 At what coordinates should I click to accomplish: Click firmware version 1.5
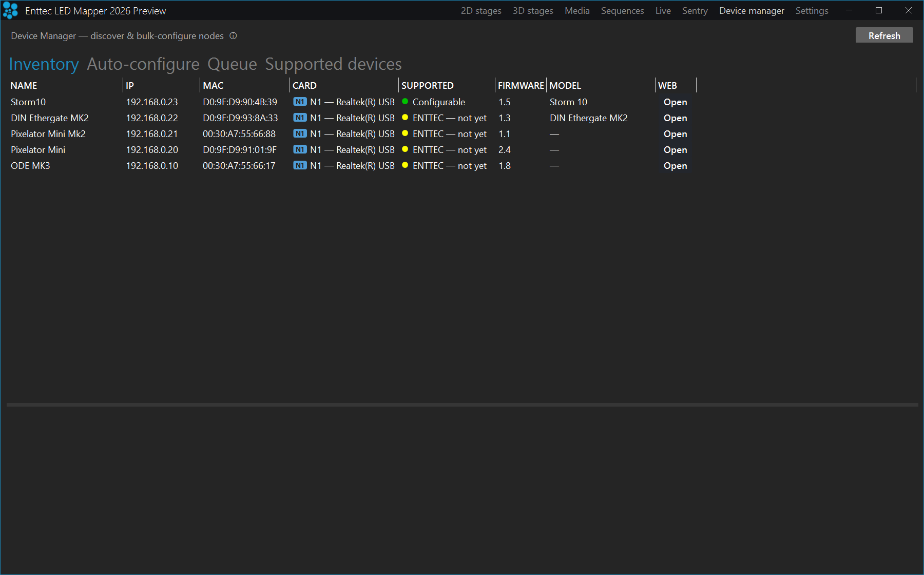(505, 102)
